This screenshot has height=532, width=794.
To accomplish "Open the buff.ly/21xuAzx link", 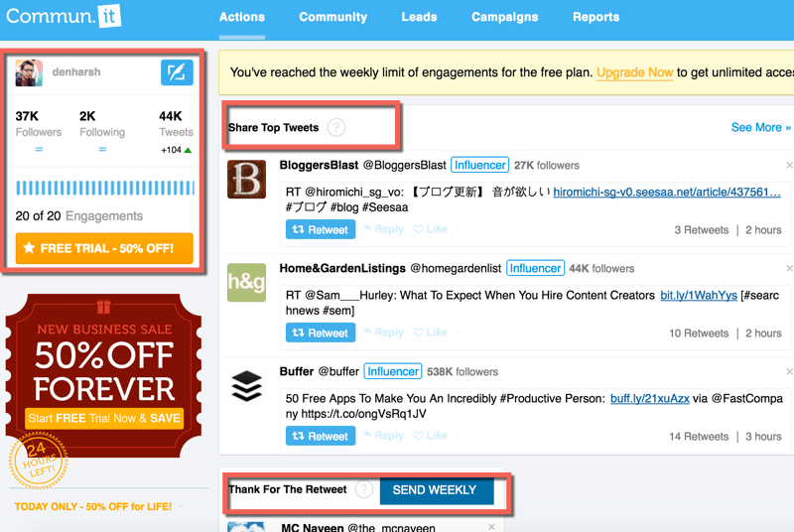I will point(650,398).
